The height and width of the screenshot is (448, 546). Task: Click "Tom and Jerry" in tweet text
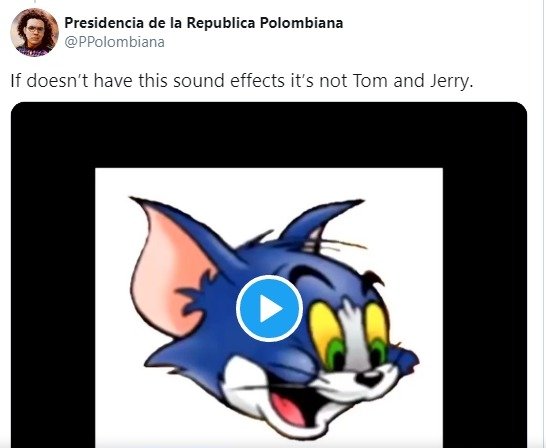pyautogui.click(x=413, y=81)
